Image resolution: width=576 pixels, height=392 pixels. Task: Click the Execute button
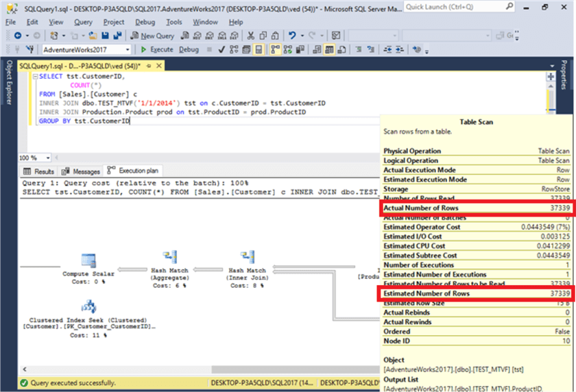156,49
